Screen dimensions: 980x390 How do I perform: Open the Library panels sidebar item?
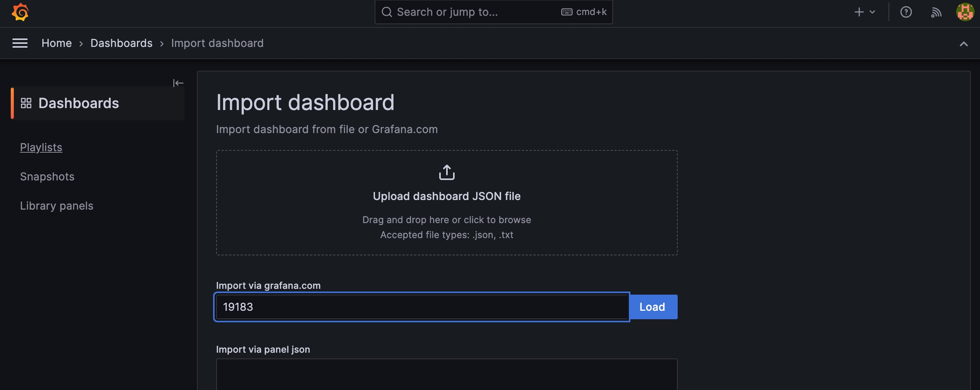point(57,206)
